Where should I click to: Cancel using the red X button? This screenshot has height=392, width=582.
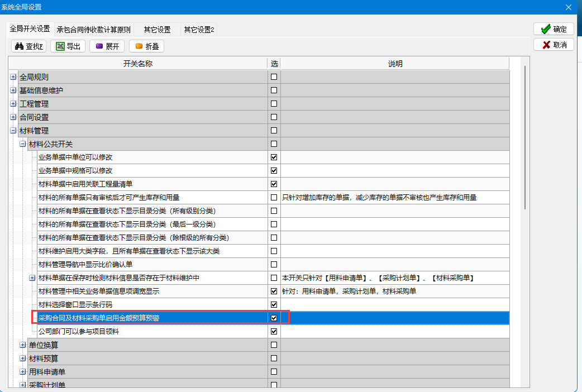pos(554,45)
